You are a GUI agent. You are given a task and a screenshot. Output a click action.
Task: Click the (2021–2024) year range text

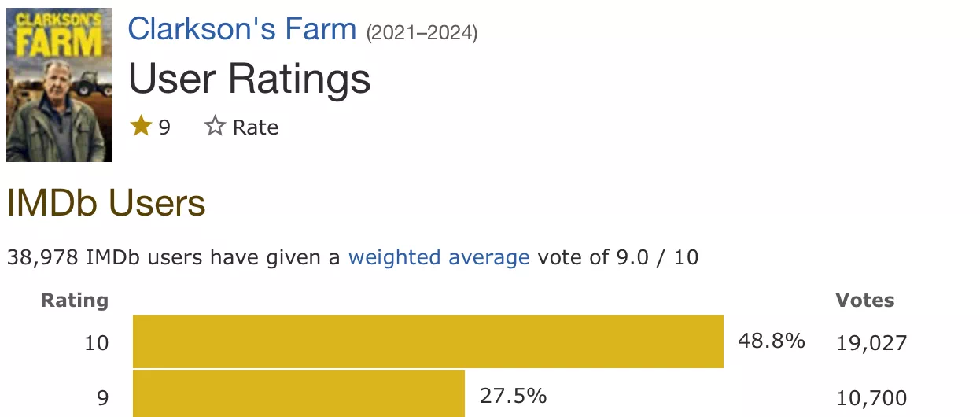(x=422, y=33)
